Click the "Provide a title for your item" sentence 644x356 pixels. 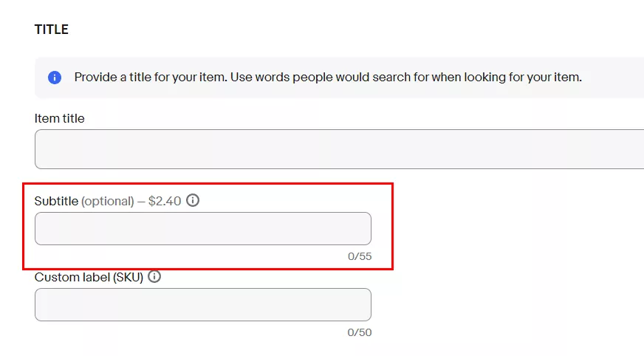151,78
